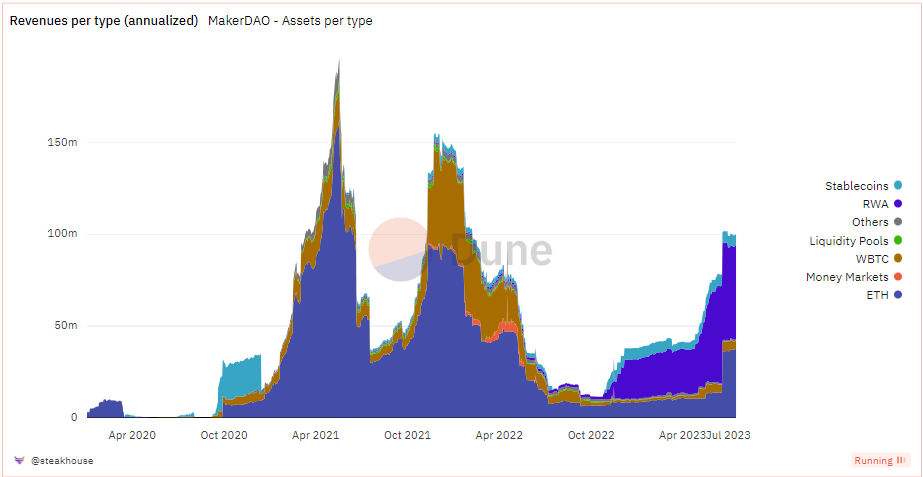Click the ETH legend blue dot
This screenshot has width=923, height=477.
(898, 295)
